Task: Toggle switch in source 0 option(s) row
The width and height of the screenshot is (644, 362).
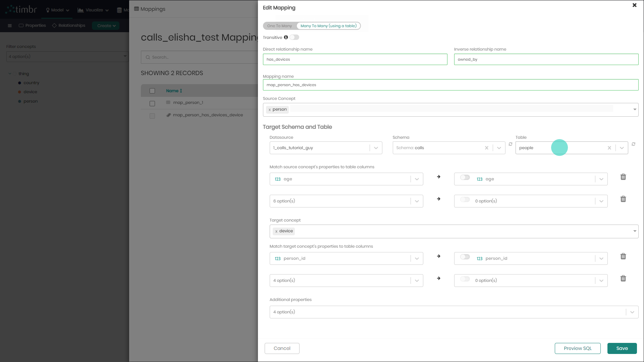Action: [x=465, y=200]
